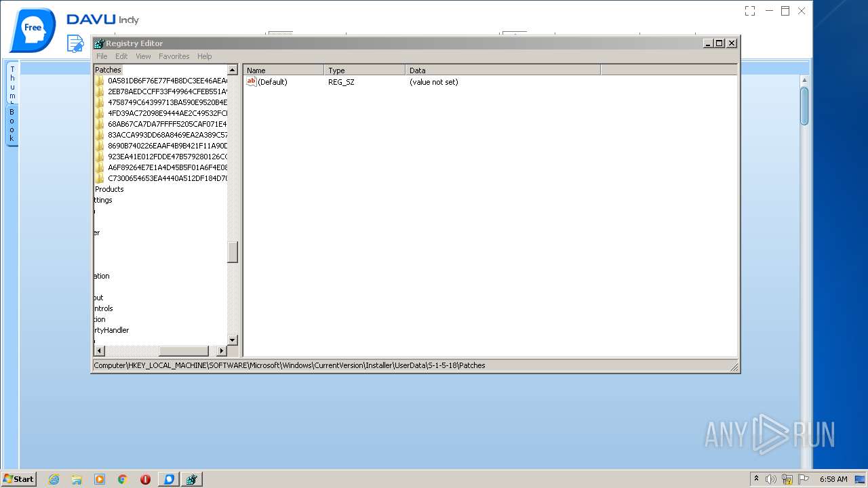Click the tree pane scroll-up arrow
868x488 pixels.
tap(233, 70)
